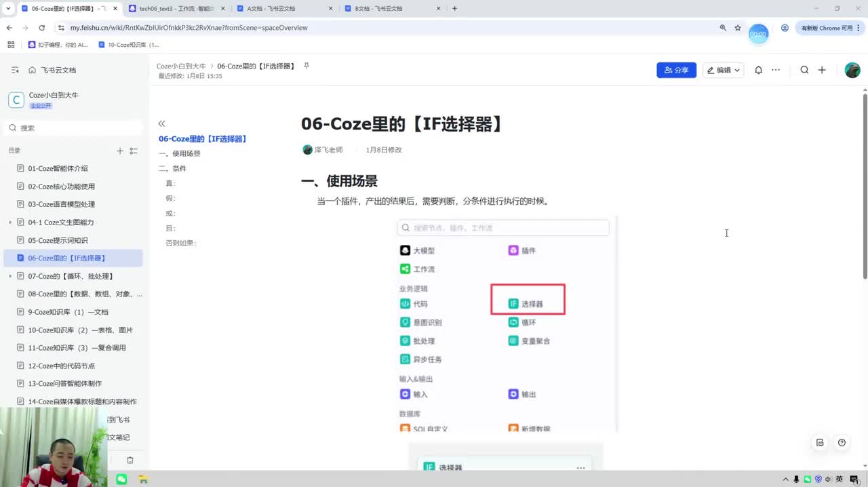Reload the page
This screenshot has width=868, height=487.
tap(41, 28)
